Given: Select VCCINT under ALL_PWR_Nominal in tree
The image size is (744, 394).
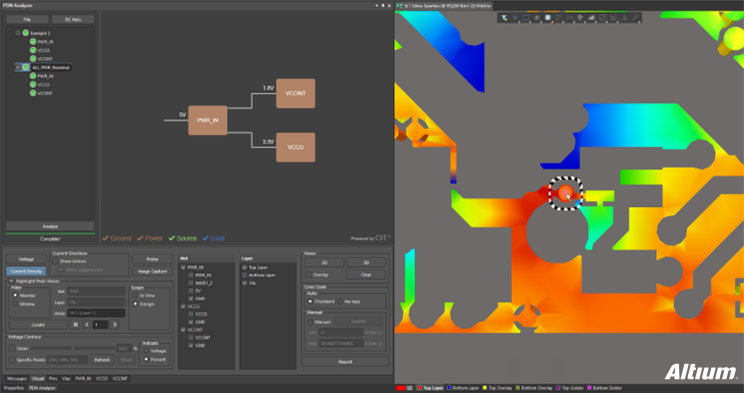Looking at the screenshot, I should coord(45,94).
